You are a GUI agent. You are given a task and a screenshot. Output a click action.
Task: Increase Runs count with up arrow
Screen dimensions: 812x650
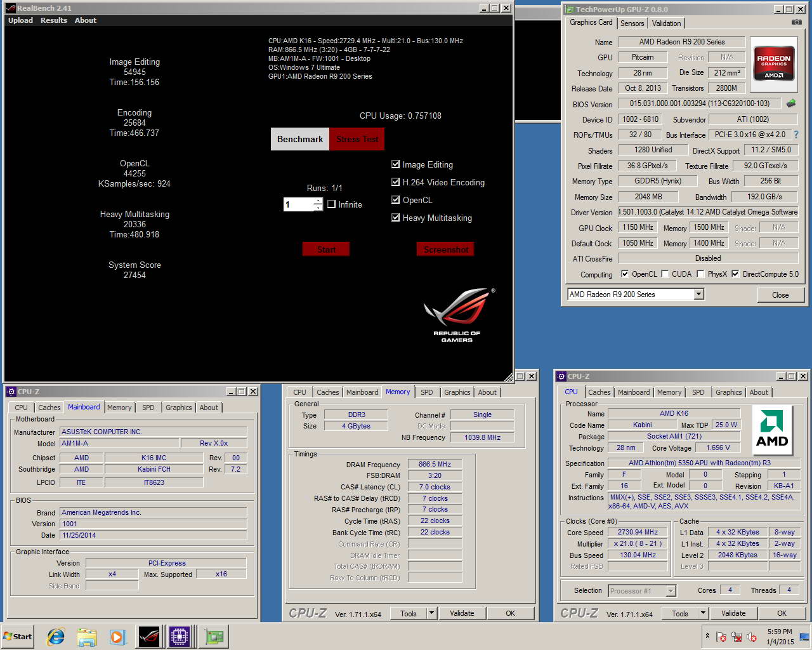tap(318, 201)
